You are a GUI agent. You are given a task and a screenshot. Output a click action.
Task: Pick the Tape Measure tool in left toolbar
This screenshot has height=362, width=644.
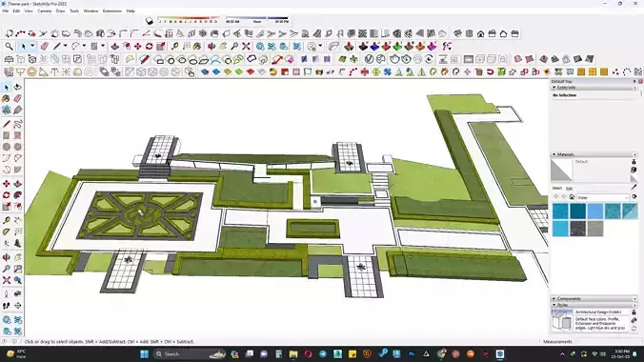tap(6, 221)
